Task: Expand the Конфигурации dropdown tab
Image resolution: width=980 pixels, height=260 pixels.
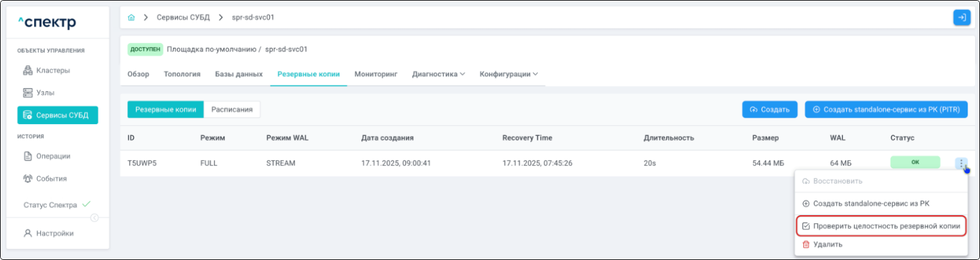Action: point(508,74)
